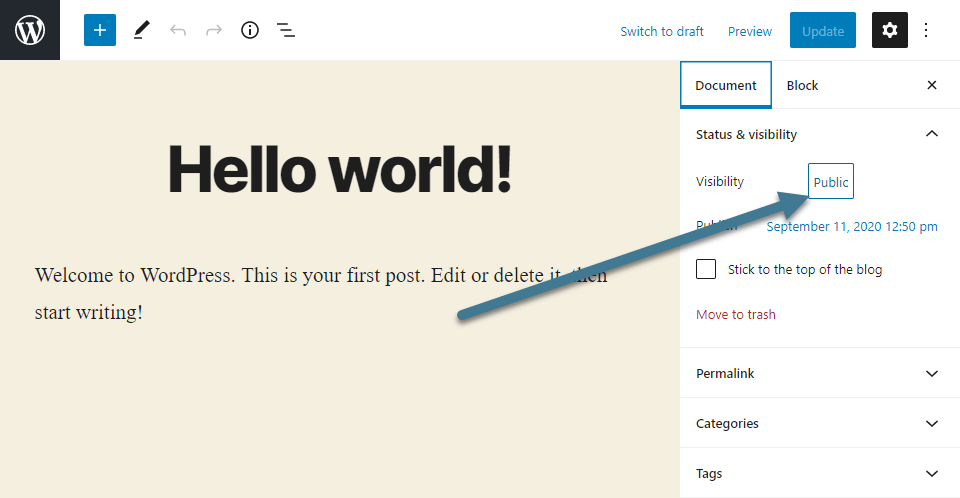Select the Document tab
Image resolution: width=960 pixels, height=498 pixels.
[x=726, y=85]
